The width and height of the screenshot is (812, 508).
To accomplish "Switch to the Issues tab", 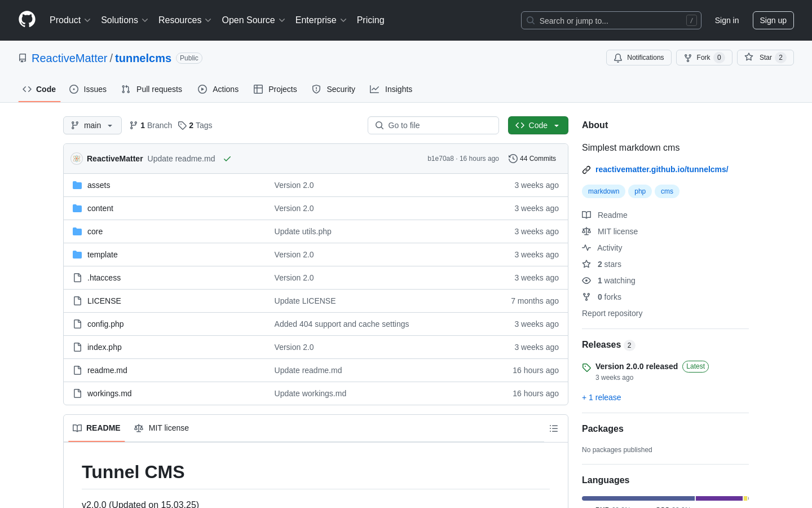I will [88, 89].
